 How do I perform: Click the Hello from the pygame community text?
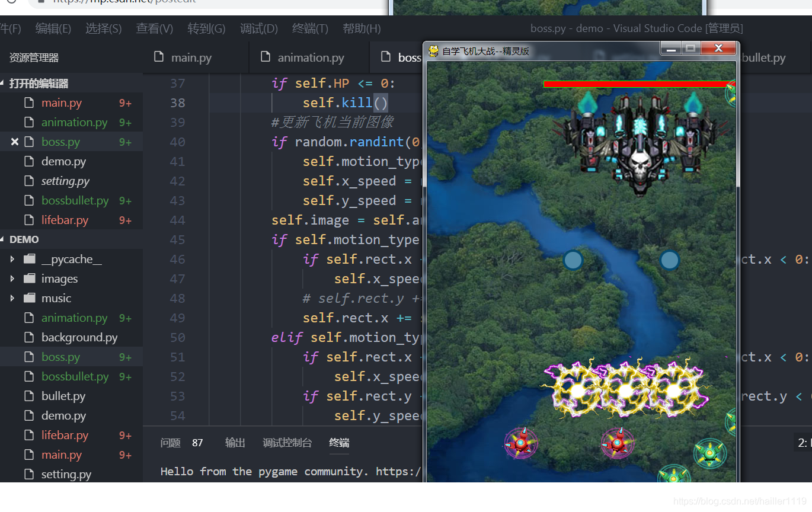(290, 472)
